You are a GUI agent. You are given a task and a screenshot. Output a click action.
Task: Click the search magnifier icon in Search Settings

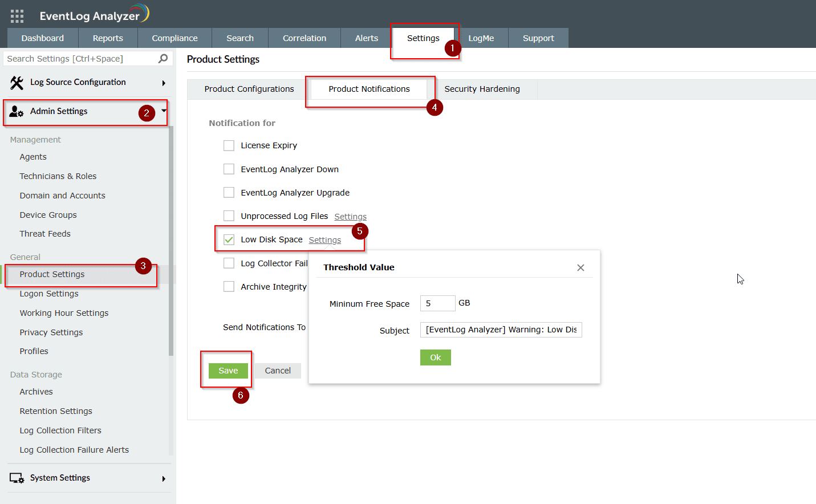pyautogui.click(x=163, y=59)
